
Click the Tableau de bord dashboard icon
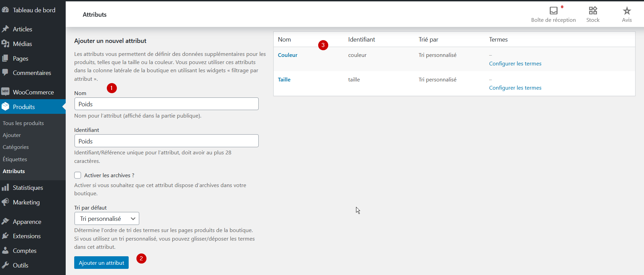tap(5, 10)
